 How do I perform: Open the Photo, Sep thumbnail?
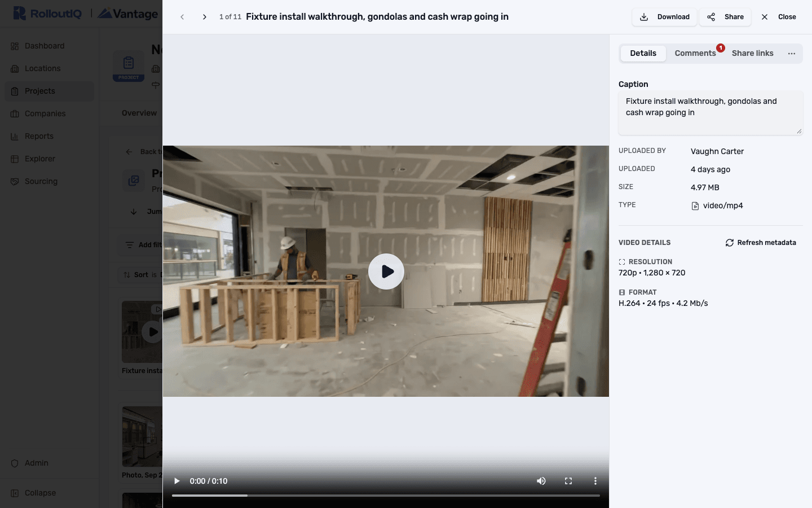point(142,436)
